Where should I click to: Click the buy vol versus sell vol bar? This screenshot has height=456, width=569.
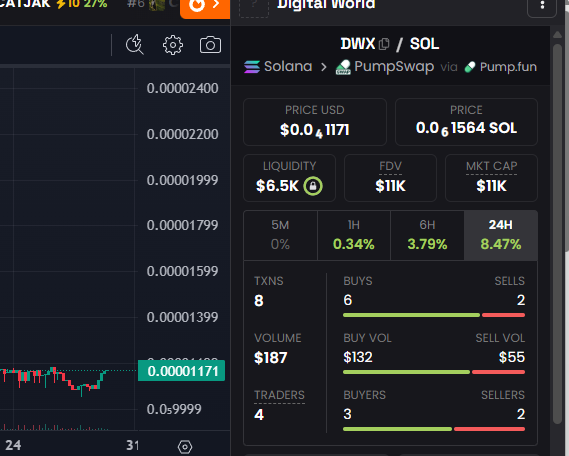pos(434,372)
